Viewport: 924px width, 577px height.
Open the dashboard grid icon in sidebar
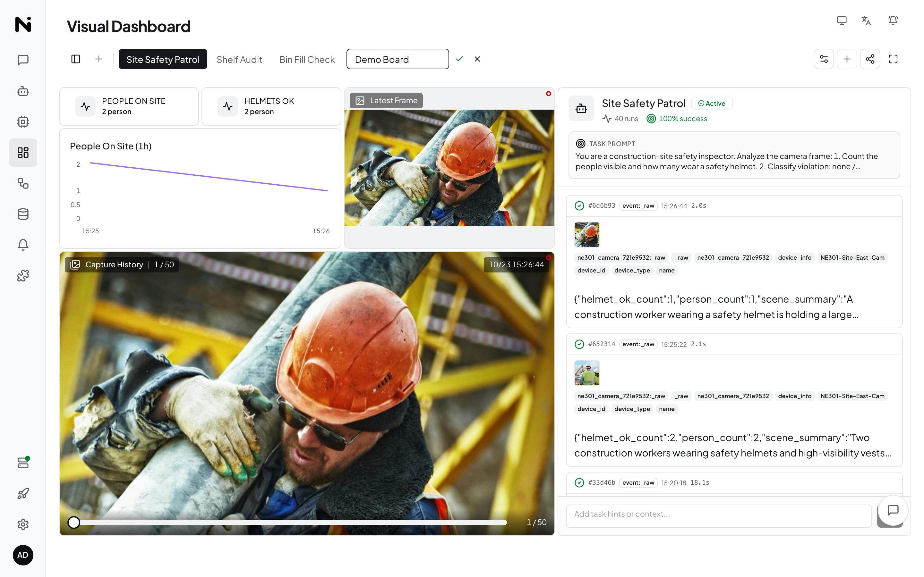tap(23, 153)
